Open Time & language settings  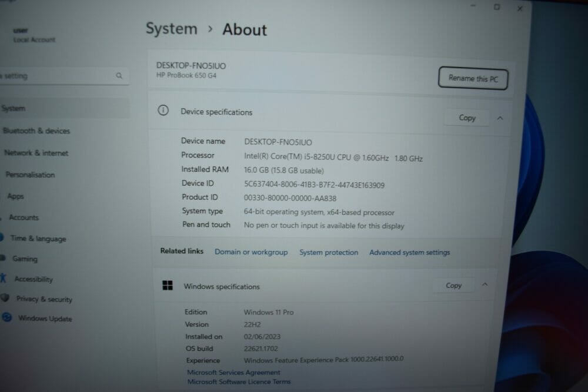click(x=38, y=239)
